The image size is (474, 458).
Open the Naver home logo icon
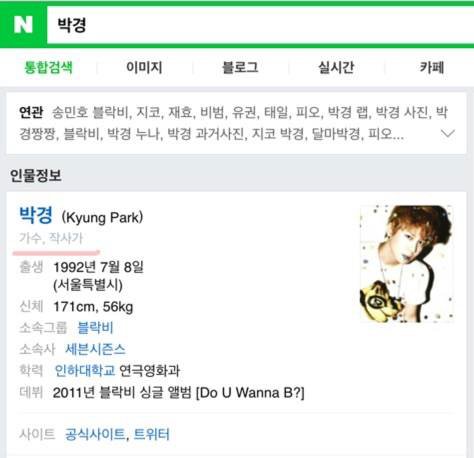(23, 25)
